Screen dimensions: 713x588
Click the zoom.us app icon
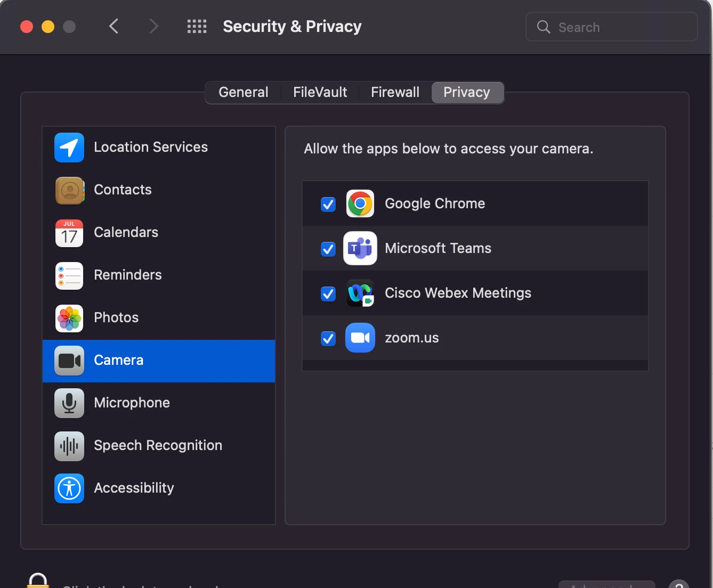point(360,338)
